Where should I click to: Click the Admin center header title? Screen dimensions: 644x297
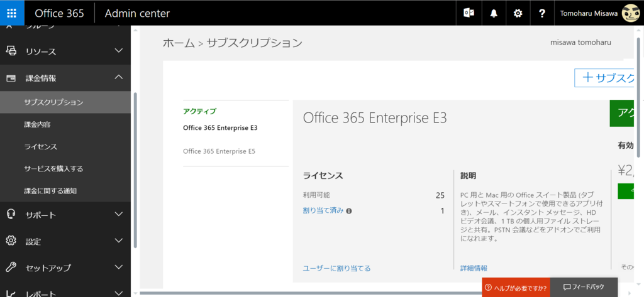(x=137, y=13)
